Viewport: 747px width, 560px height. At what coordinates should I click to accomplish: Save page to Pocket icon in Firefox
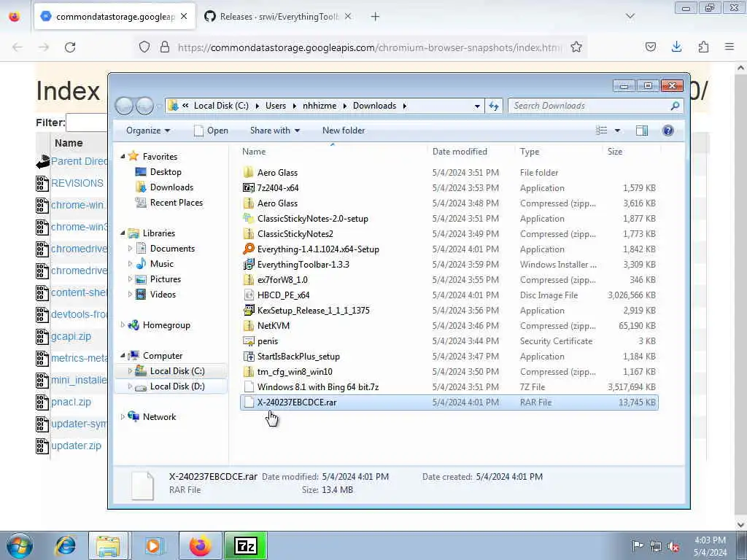pyautogui.click(x=650, y=47)
